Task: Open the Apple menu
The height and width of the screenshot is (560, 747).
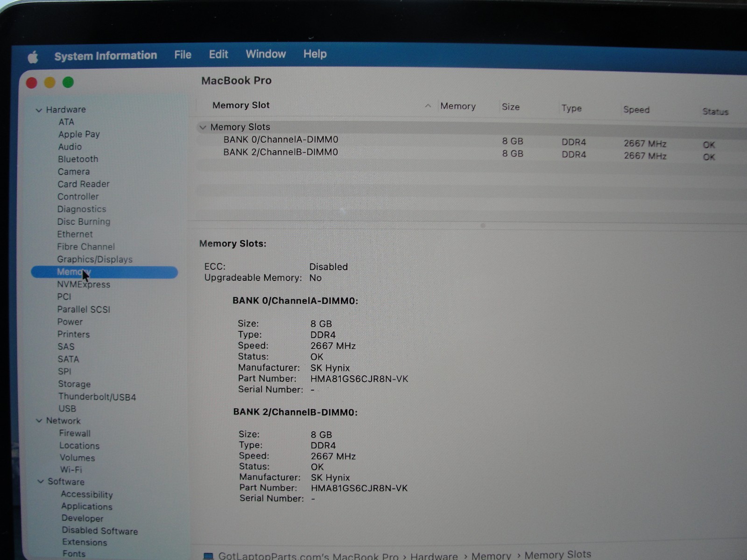Action: coord(33,57)
